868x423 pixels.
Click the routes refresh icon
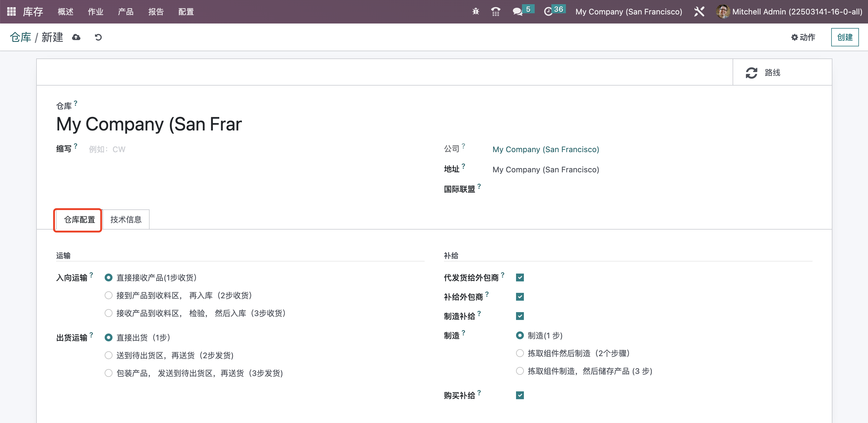pos(751,73)
